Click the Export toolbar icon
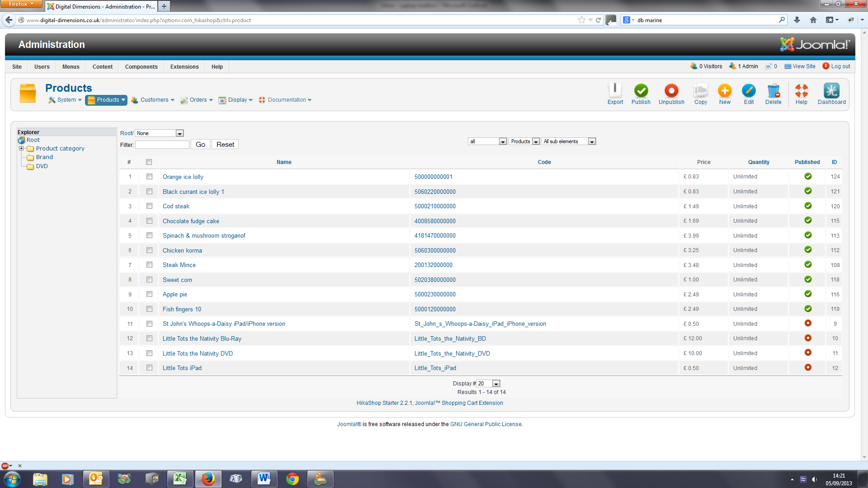This screenshot has width=868, height=488. (x=615, y=91)
